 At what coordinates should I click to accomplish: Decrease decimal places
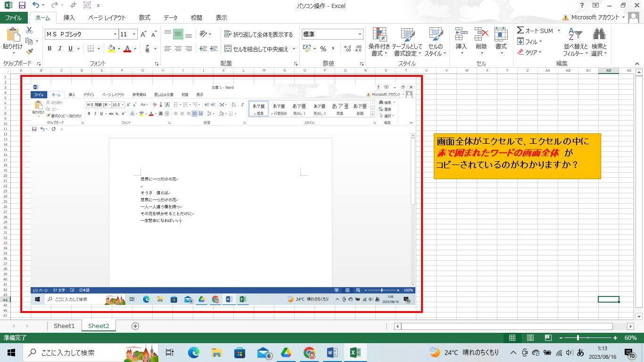point(358,49)
